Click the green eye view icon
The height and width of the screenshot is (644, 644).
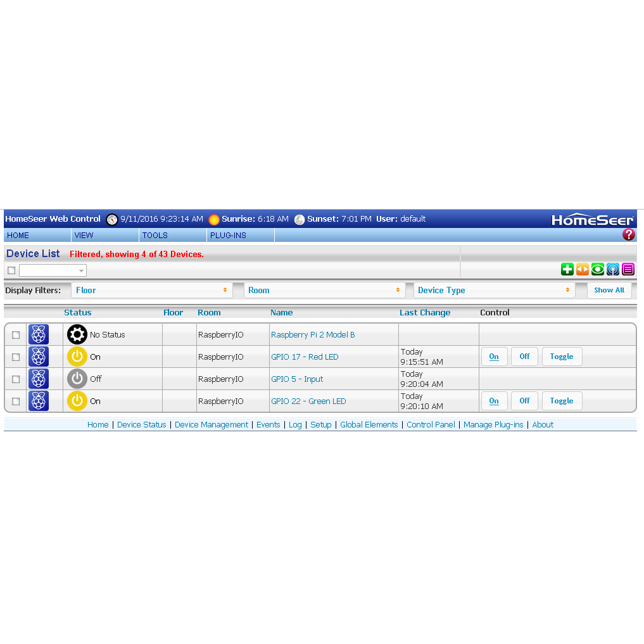598,270
